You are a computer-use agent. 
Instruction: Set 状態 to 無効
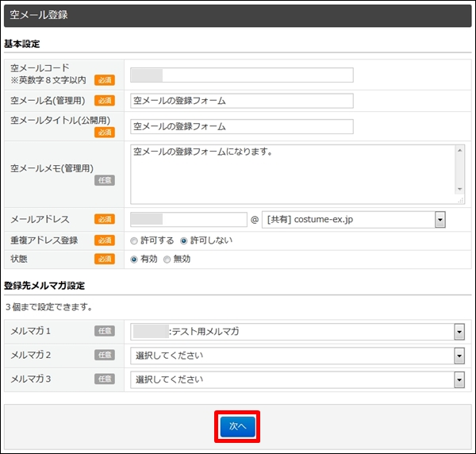point(167,260)
